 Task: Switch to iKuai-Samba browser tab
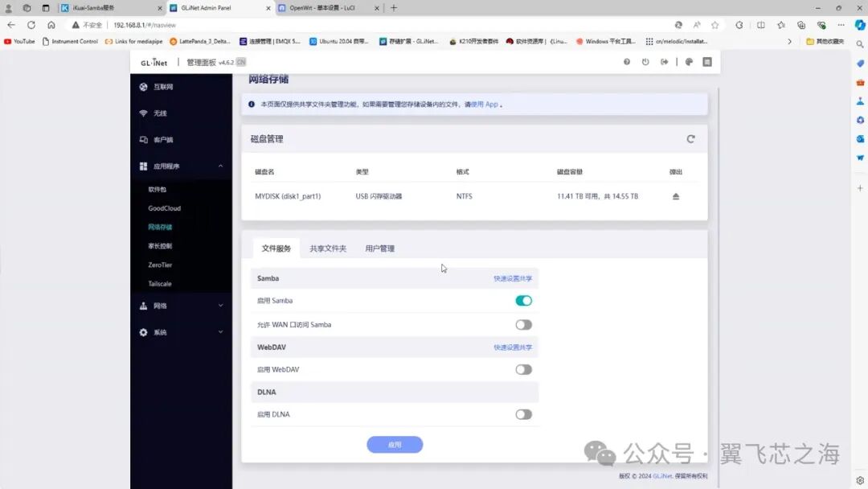pos(111,8)
